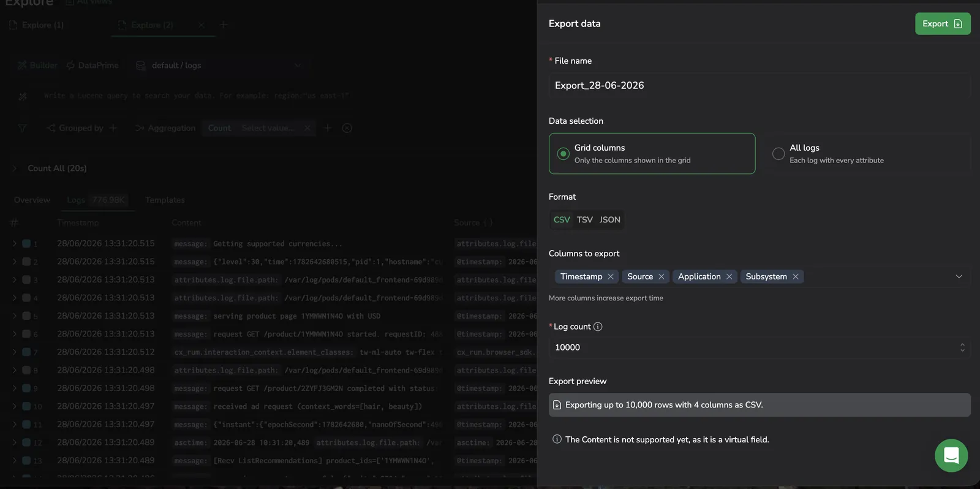Click the File name input field
Image resolution: width=980 pixels, height=489 pixels.
759,86
